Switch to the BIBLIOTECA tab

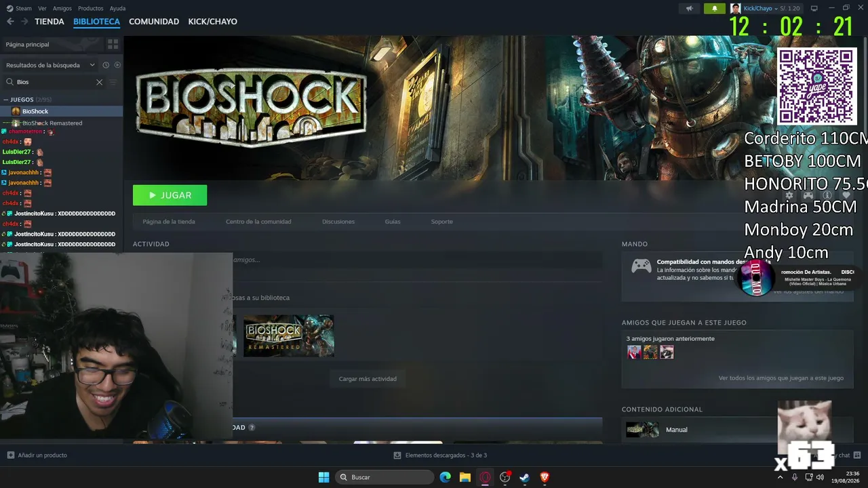(x=96, y=22)
